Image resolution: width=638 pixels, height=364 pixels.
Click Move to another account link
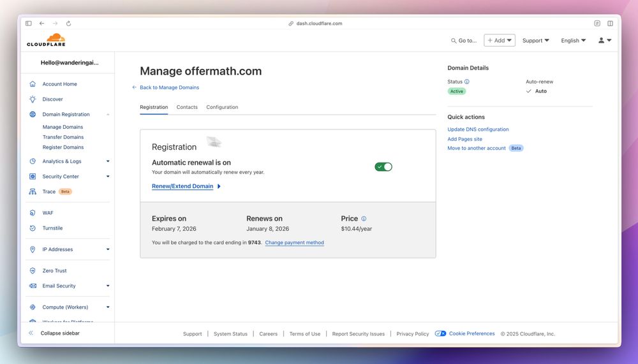pyautogui.click(x=477, y=148)
